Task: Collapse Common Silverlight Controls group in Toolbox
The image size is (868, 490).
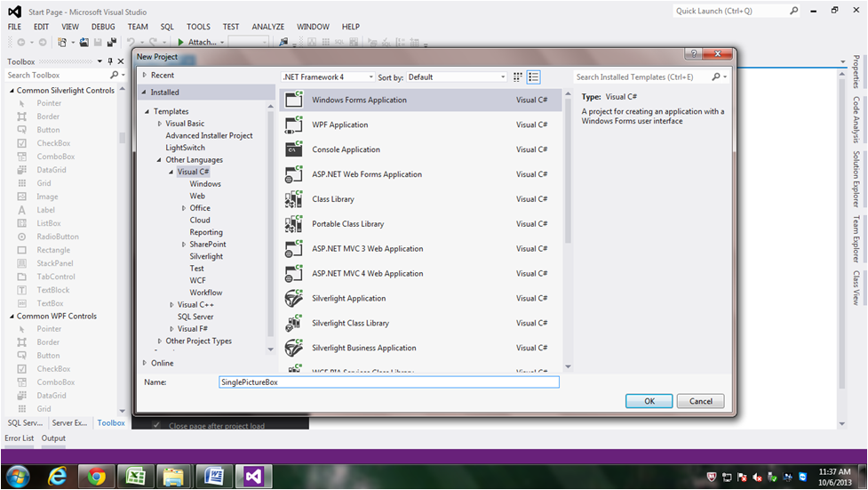Action: coord(12,91)
